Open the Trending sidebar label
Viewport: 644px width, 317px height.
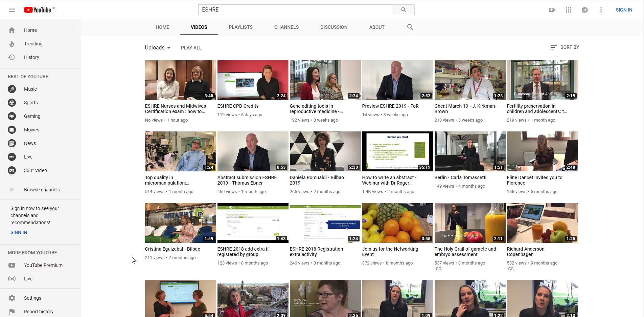[x=33, y=44]
